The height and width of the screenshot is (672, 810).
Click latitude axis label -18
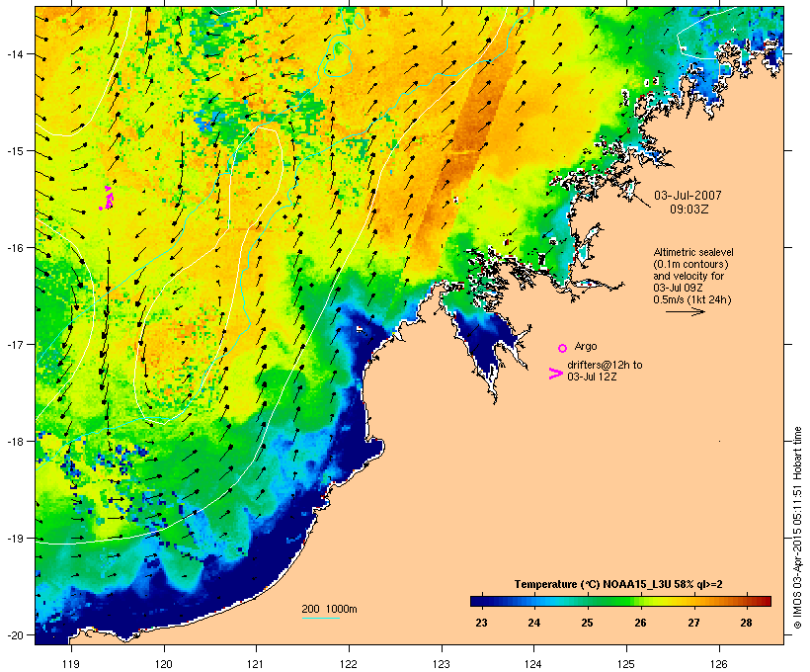click(x=14, y=442)
